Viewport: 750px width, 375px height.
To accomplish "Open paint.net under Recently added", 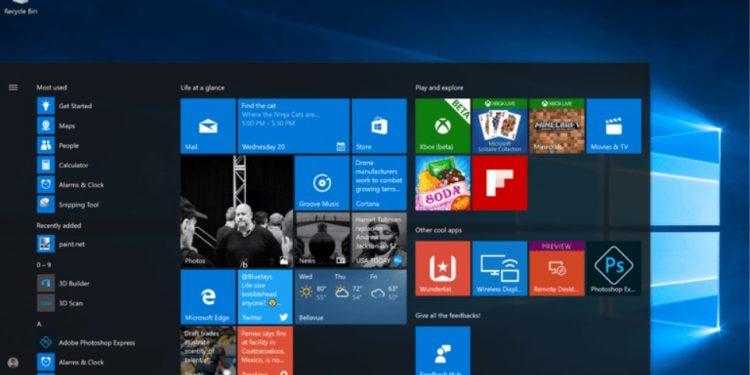I will pyautogui.click(x=61, y=244).
